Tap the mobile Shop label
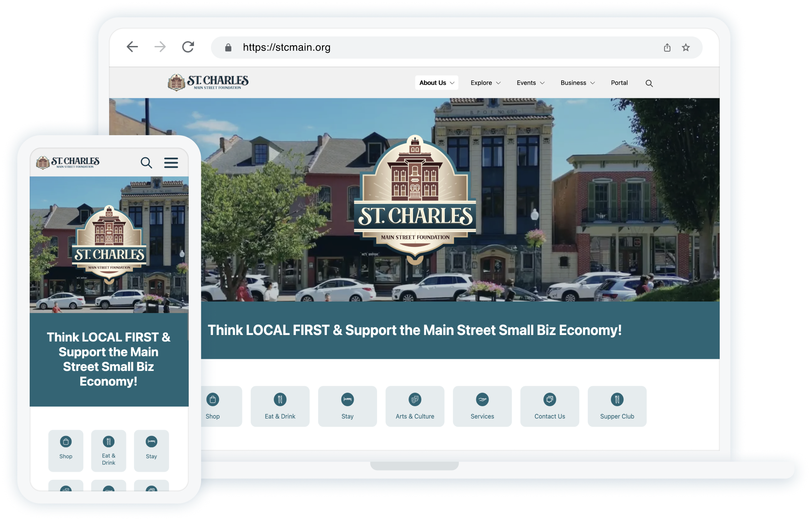This screenshot has width=812, height=521. tap(66, 456)
